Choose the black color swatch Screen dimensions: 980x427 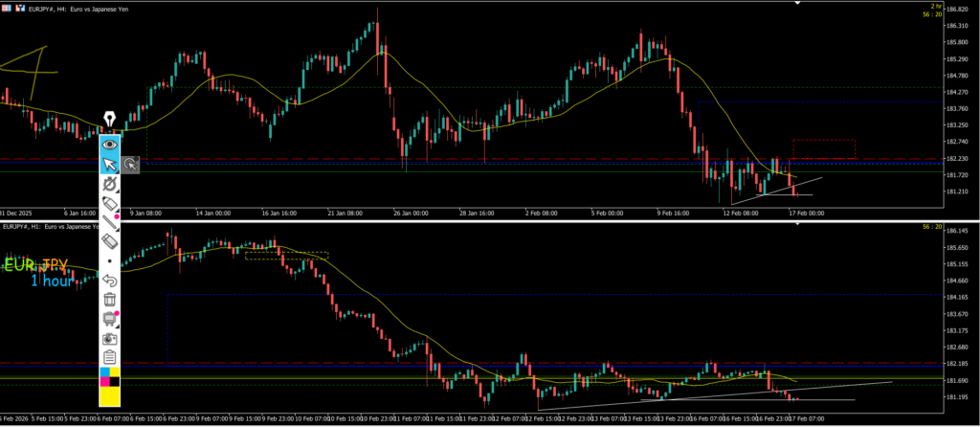tap(115, 382)
